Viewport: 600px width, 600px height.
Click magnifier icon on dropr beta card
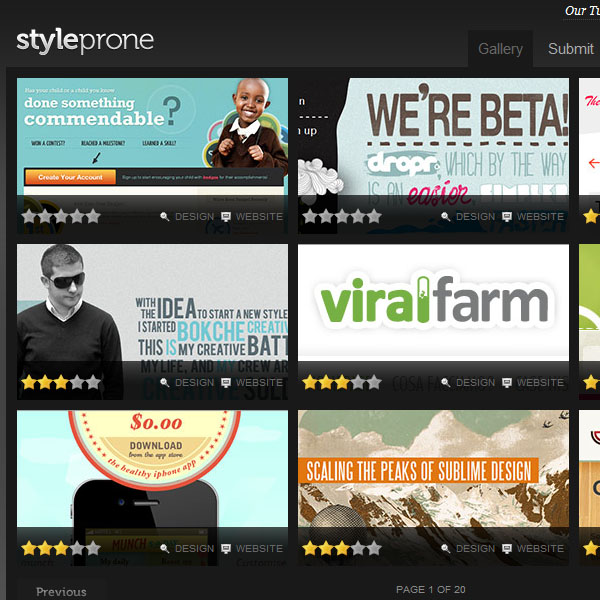445,217
